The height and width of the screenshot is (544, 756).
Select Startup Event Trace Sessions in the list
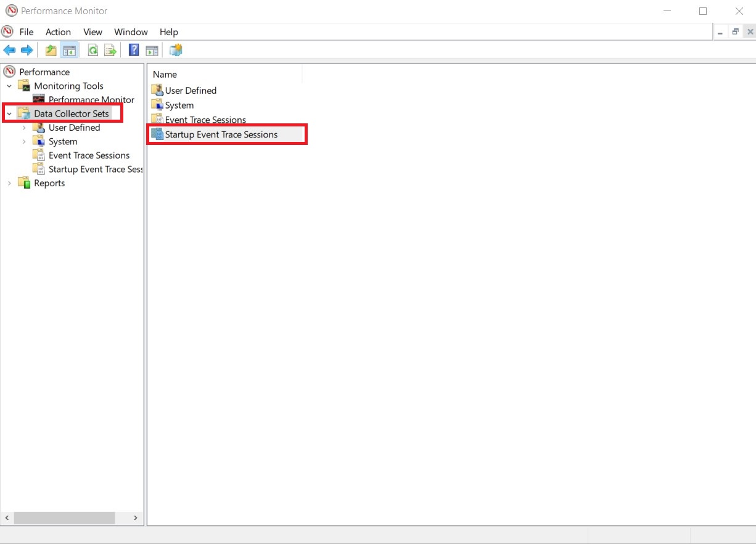click(221, 134)
